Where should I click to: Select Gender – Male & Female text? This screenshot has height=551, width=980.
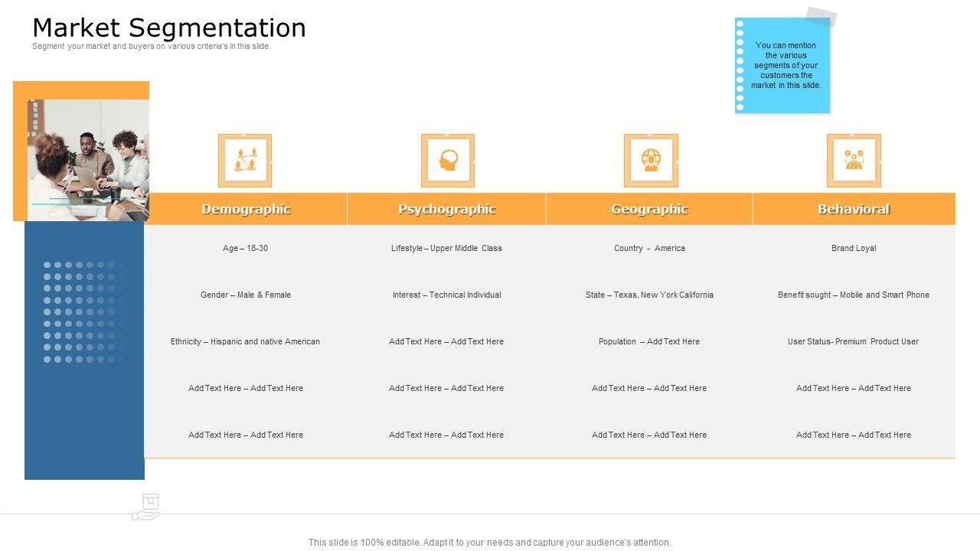[x=245, y=295]
